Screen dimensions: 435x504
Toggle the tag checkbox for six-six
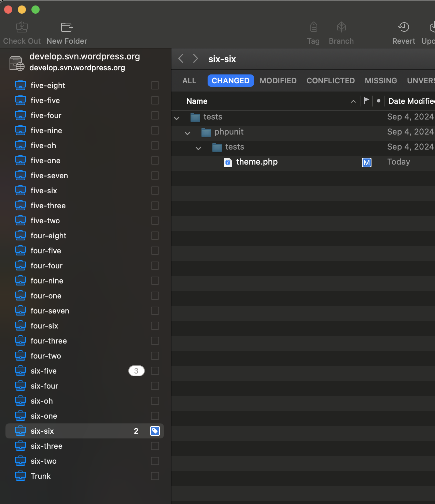(x=155, y=431)
